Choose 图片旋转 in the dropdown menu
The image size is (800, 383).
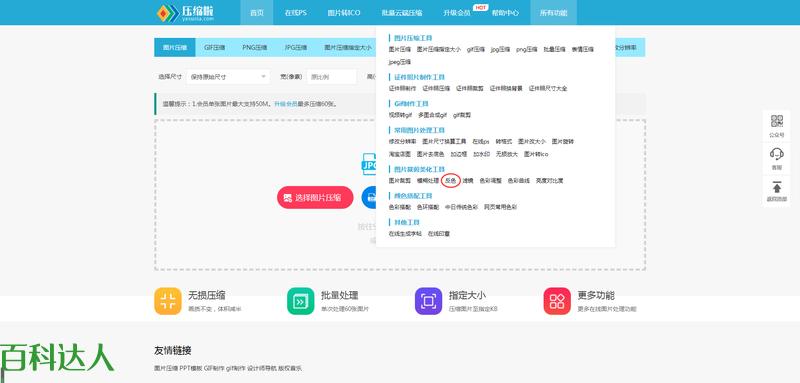click(x=563, y=141)
